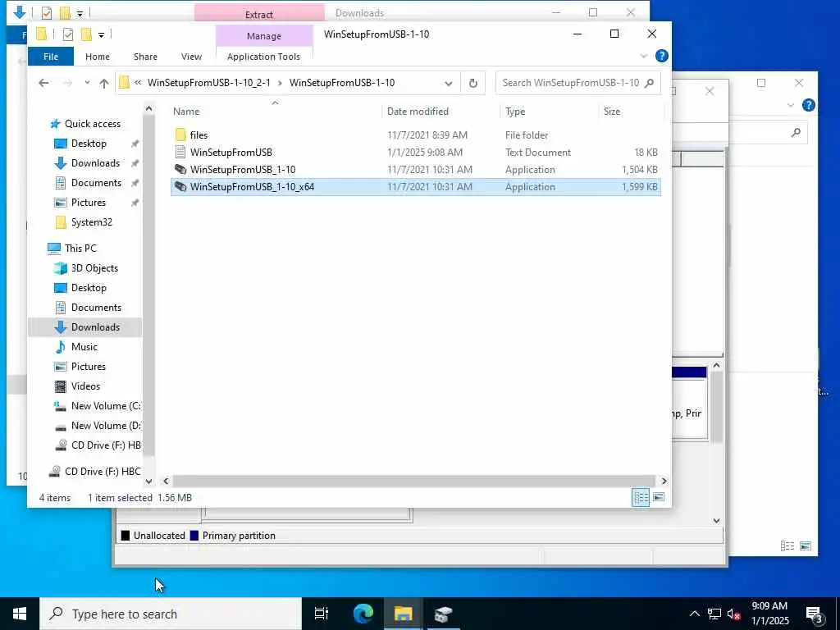Viewport: 840px width, 630px height.
Task: Click the horizontal scrollbar in file list
Action: pyautogui.click(x=414, y=481)
